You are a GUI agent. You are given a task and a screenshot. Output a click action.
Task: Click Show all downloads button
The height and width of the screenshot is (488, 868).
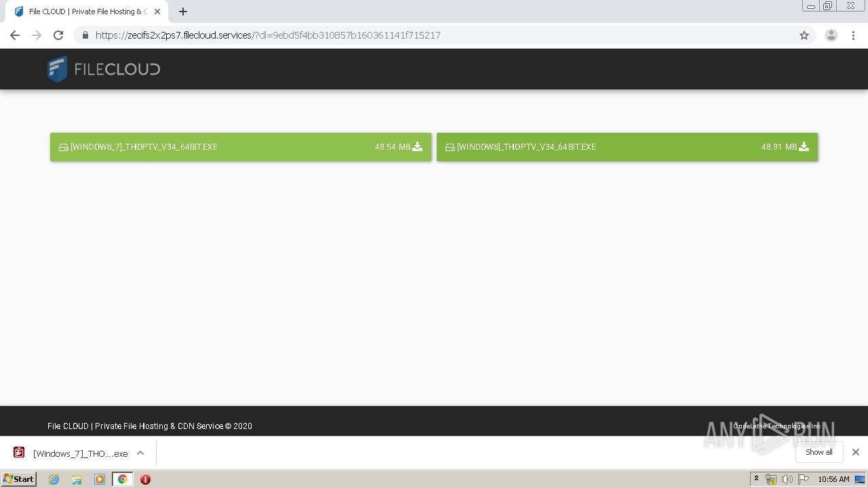tap(819, 452)
